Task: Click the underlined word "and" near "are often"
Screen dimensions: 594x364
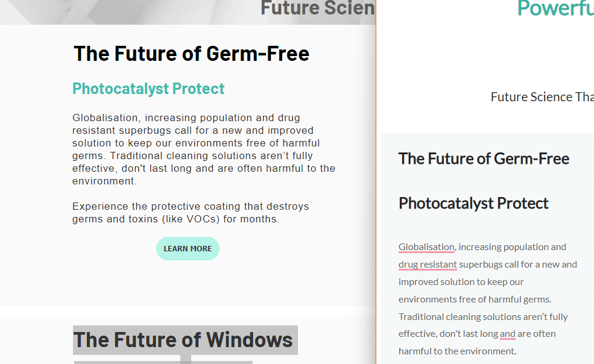Action: pyautogui.click(x=507, y=334)
